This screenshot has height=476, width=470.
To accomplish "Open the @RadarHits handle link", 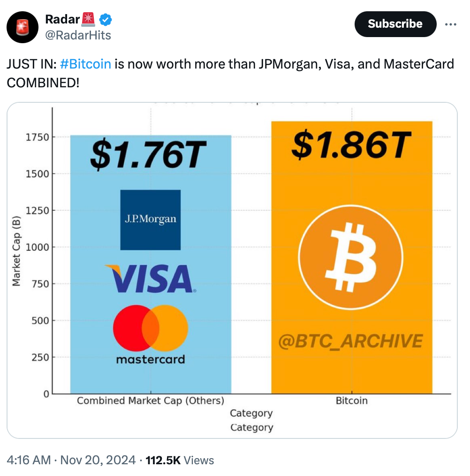I will tap(78, 35).
